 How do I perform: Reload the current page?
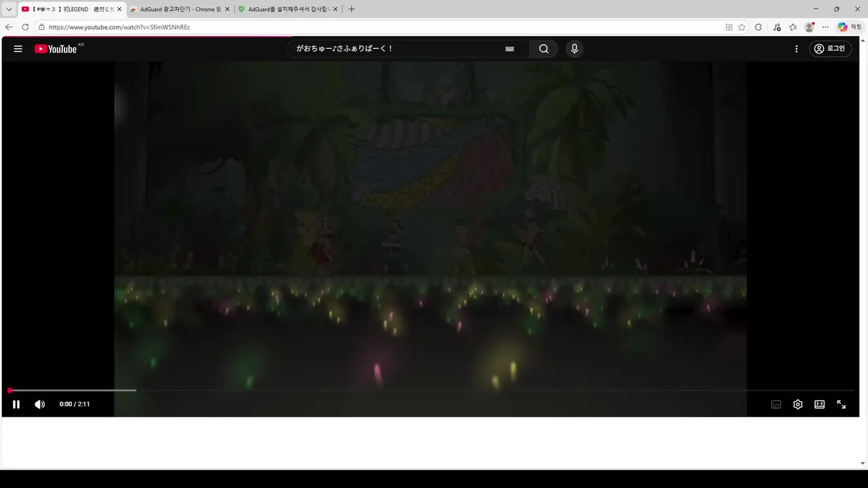(25, 27)
